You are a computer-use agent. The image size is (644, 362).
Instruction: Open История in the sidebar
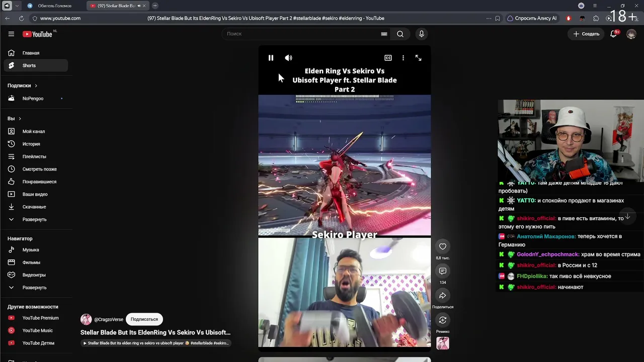36,144
